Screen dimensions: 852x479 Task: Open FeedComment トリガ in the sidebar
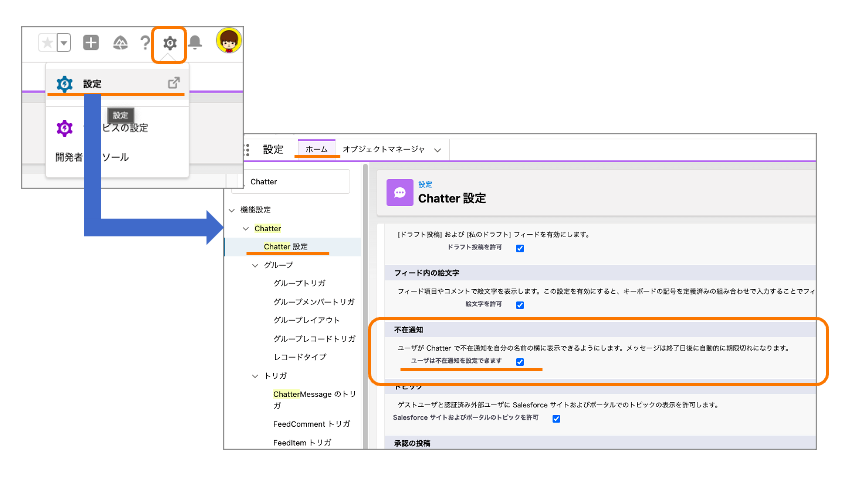point(312,424)
